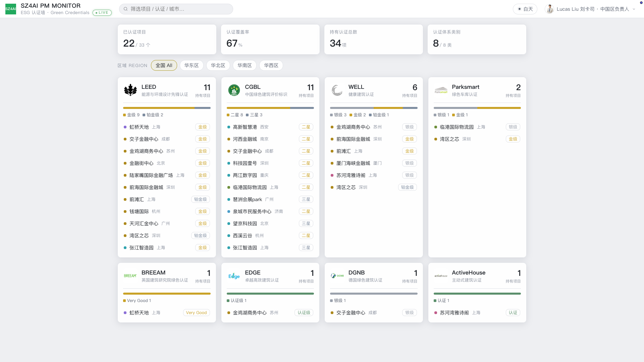Open 天河汇金中心 广州 project row
Image resolution: width=644 pixels, height=362 pixels.
pyautogui.click(x=167, y=224)
